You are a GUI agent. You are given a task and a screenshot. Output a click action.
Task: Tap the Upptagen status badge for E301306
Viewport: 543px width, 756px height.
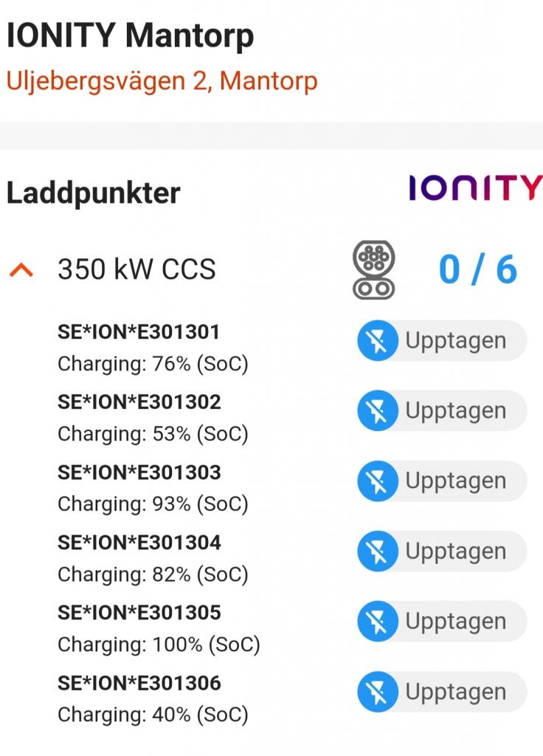pyautogui.click(x=455, y=693)
